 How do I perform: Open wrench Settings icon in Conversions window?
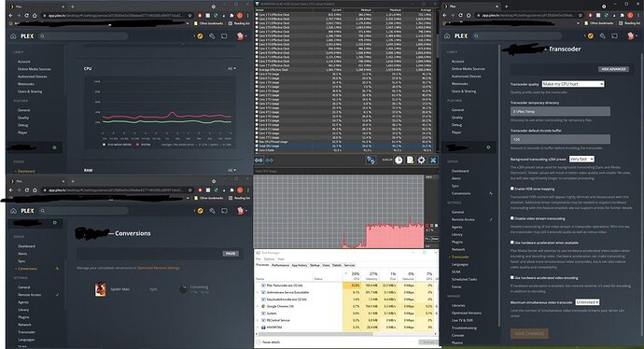tap(213, 211)
